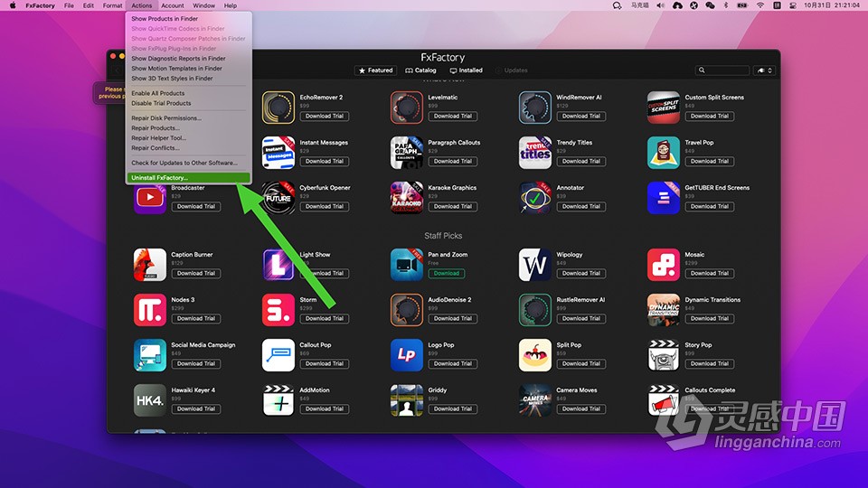Select the Light Show icon
This screenshot has height=488, width=868.
pyautogui.click(x=278, y=265)
